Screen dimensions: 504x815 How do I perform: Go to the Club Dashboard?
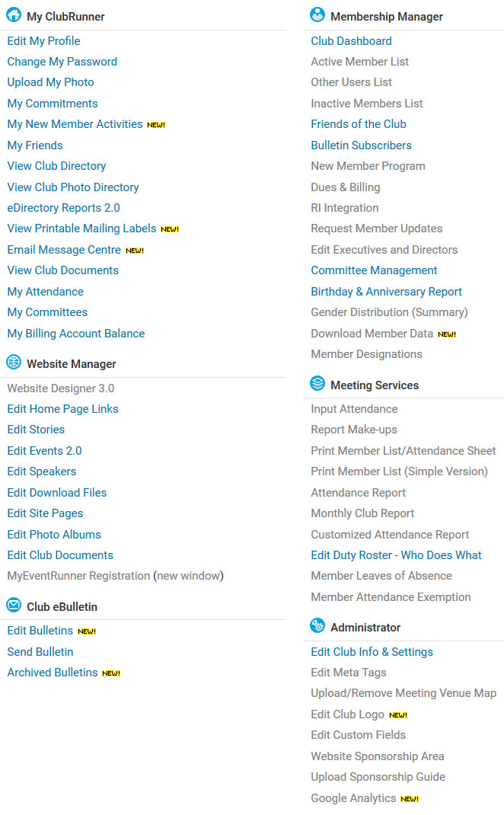point(351,41)
